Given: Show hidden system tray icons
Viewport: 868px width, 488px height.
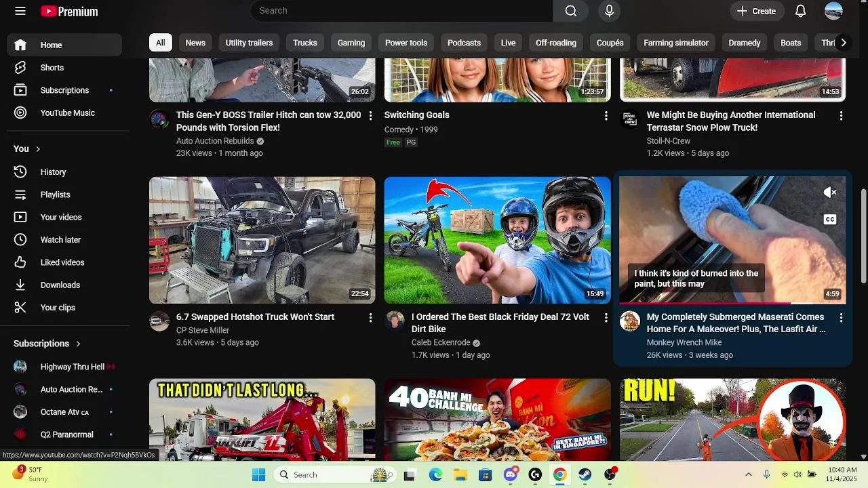Looking at the screenshot, I should [x=749, y=474].
